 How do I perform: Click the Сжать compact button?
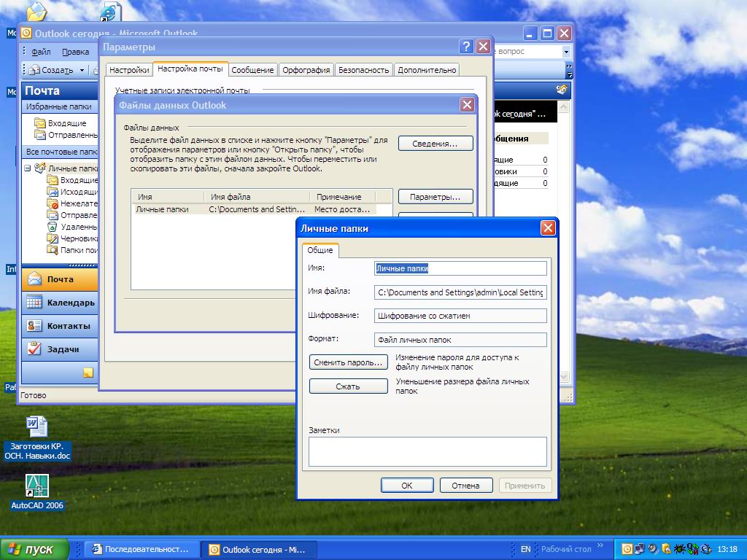coord(348,386)
